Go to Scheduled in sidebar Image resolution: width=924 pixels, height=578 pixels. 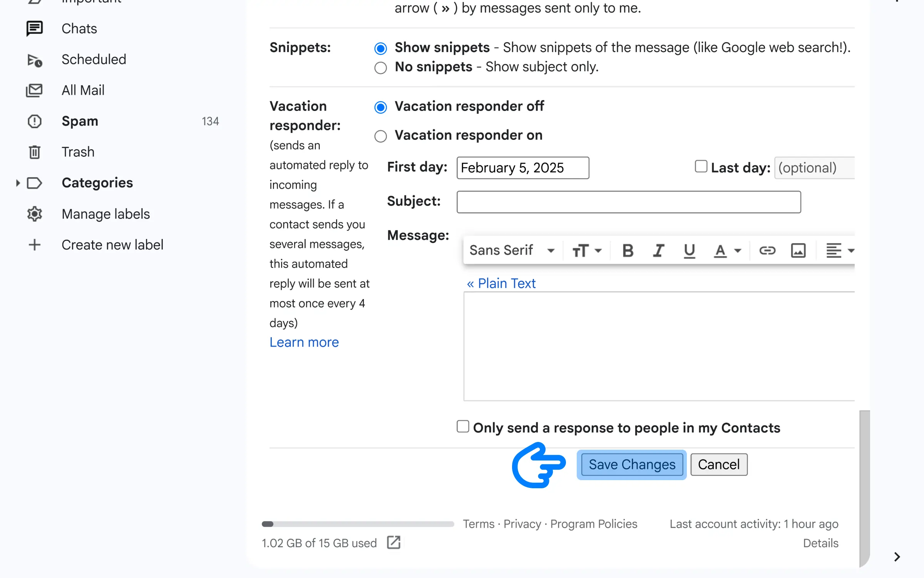(94, 59)
